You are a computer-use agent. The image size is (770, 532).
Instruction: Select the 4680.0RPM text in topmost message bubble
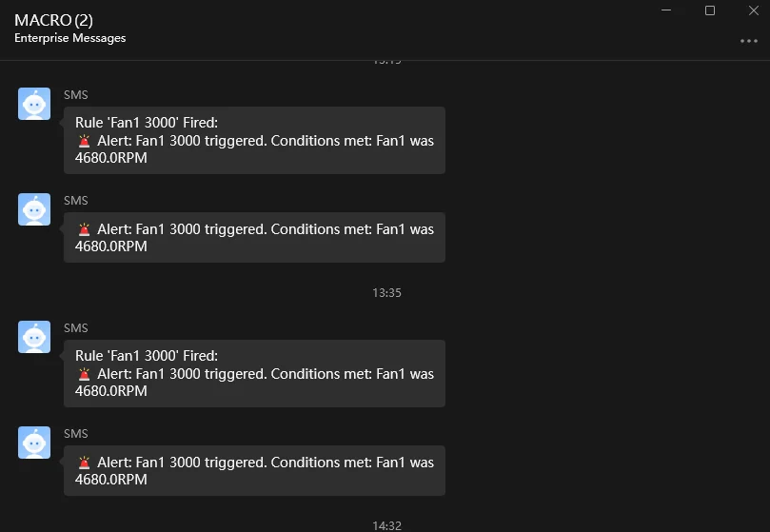(x=111, y=158)
